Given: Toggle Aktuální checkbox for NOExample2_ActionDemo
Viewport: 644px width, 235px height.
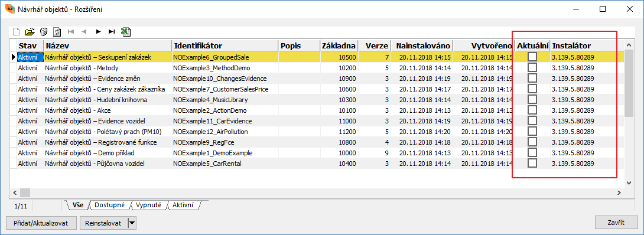Looking at the screenshot, I should 532,110.
